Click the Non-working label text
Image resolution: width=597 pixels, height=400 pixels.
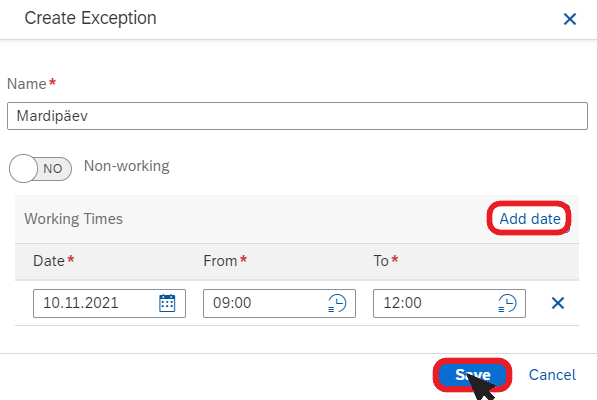[x=126, y=166]
